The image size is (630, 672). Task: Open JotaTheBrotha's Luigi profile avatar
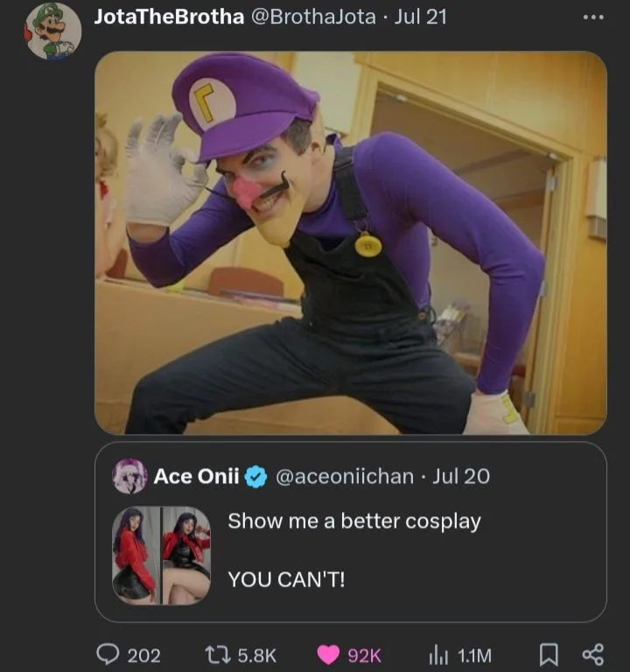tap(52, 31)
